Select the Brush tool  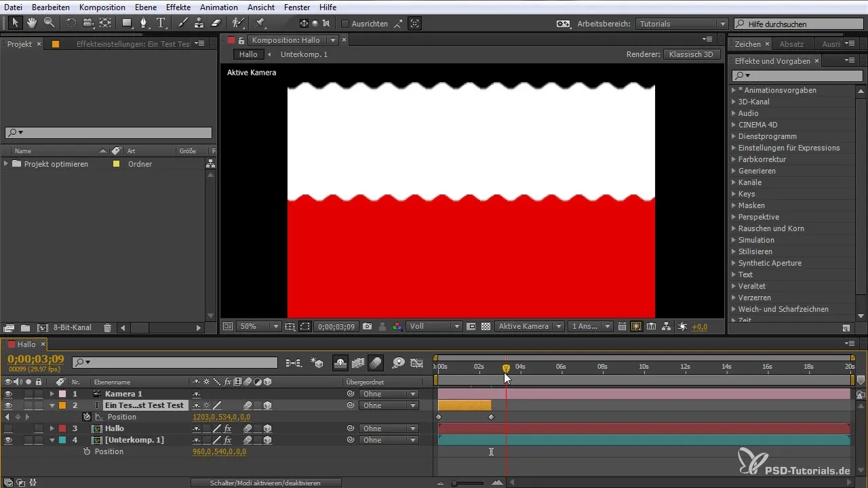click(x=182, y=23)
